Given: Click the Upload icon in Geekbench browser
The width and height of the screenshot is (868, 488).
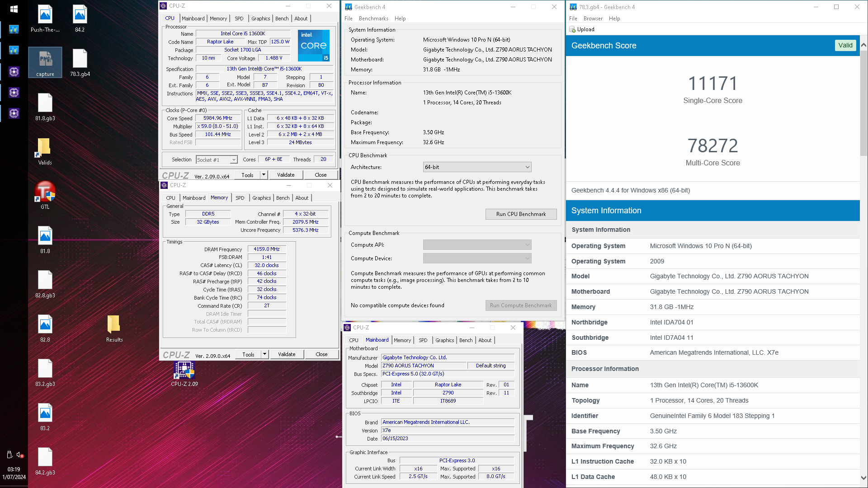Looking at the screenshot, I should (x=573, y=29).
